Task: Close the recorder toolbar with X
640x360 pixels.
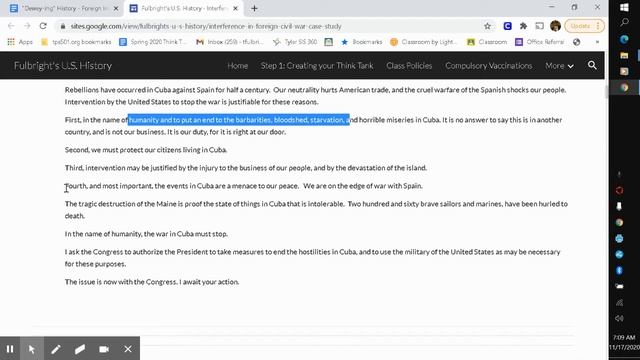Action: [x=128, y=349]
